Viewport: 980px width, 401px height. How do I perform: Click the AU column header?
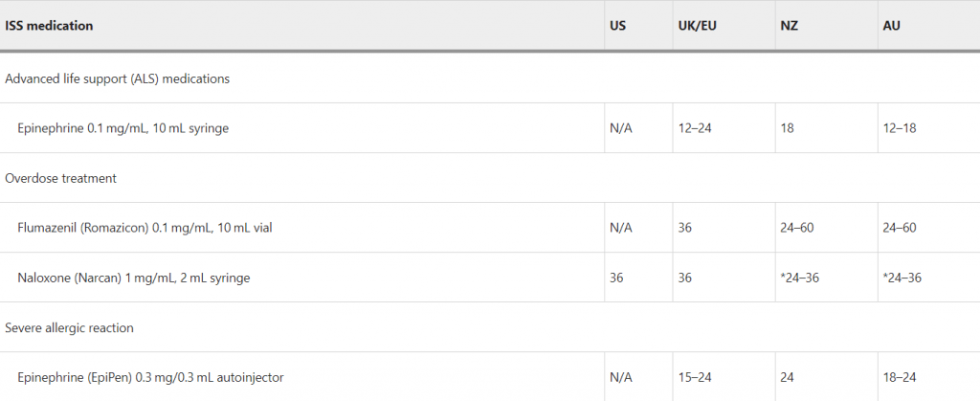point(892,26)
